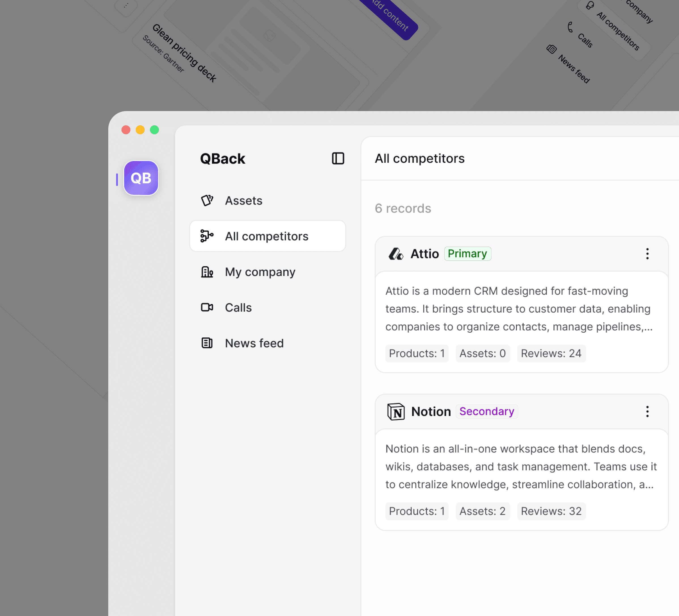The height and width of the screenshot is (616, 679).
Task: Click the Attio description text
Action: (x=519, y=309)
